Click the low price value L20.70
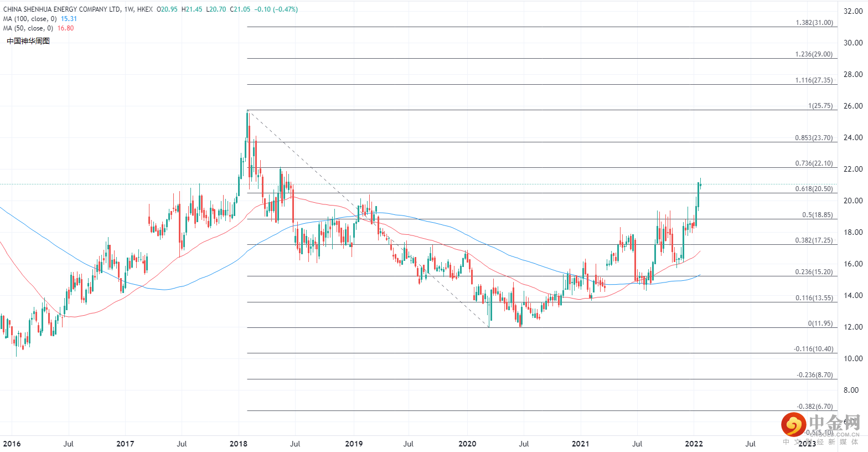Image resolution: width=868 pixels, height=452 pixels. pos(216,9)
